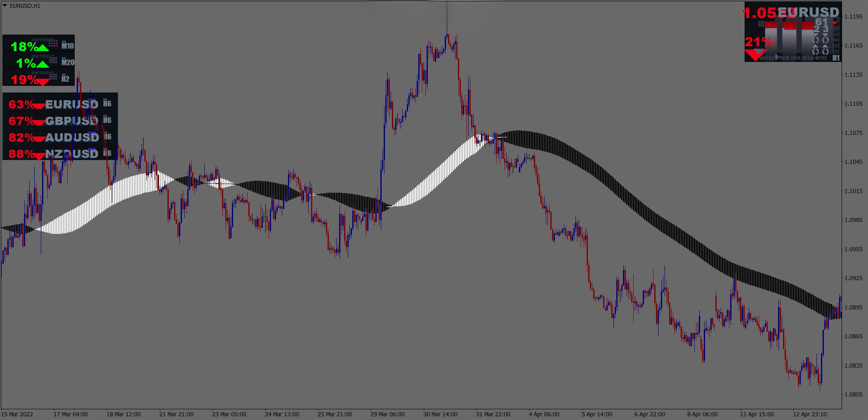This screenshot has width=868, height=420.
Task: Click the 30 Mar 14:00 time axis label
Action: click(x=440, y=414)
